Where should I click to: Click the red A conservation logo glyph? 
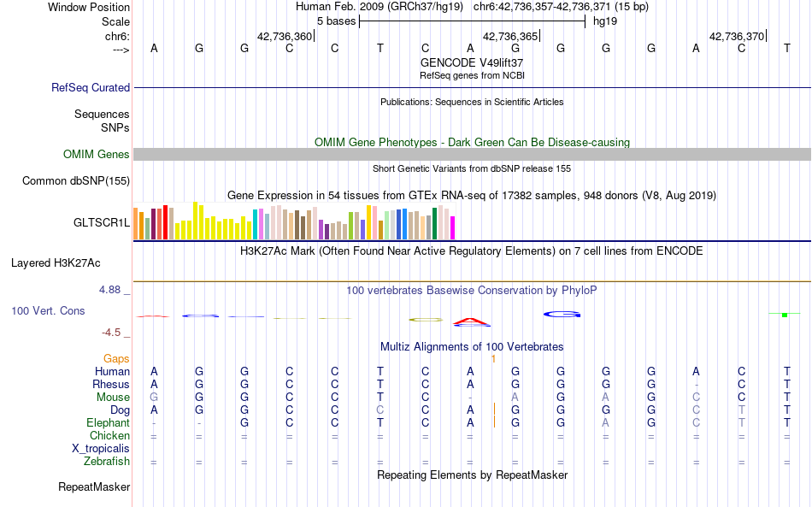(x=471, y=321)
